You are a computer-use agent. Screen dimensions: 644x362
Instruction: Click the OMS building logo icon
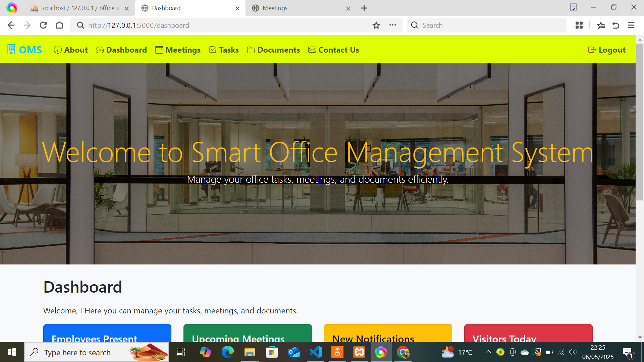[x=11, y=50]
